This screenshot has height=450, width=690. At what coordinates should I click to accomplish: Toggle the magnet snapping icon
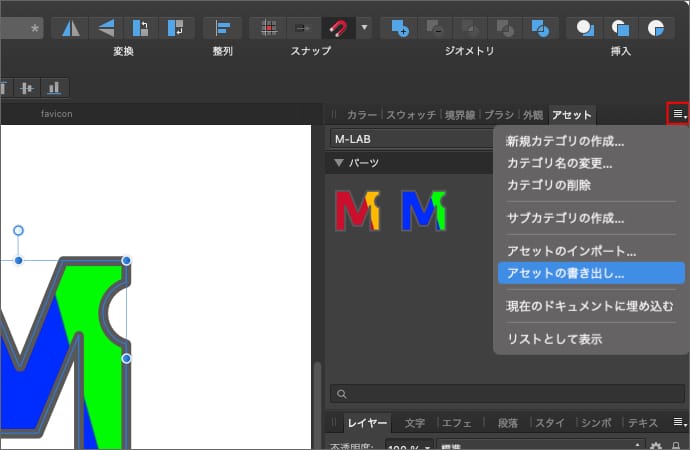click(x=337, y=27)
